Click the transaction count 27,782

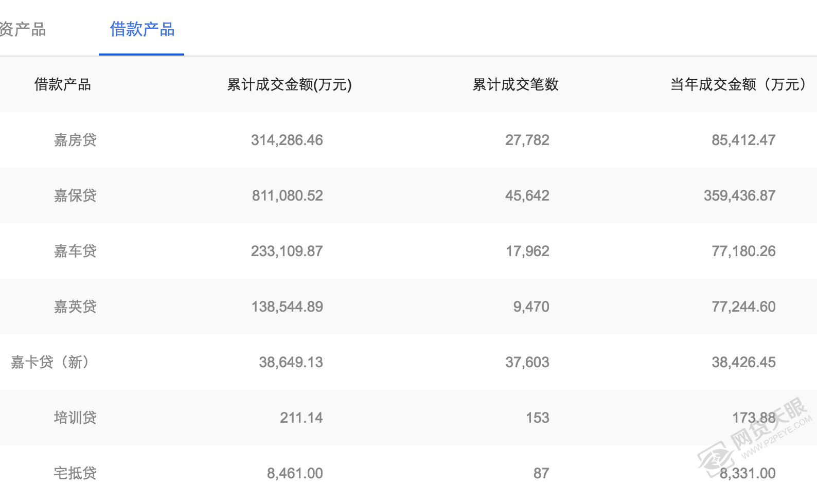pos(527,140)
